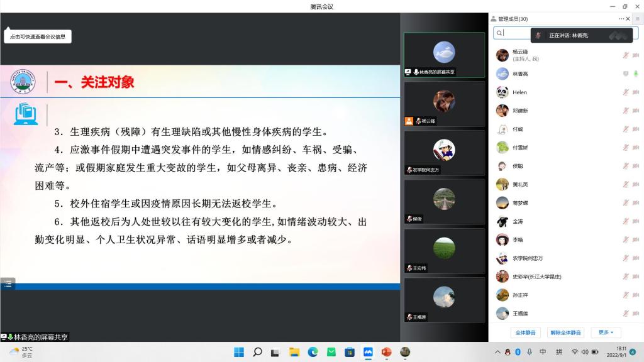Toggle the microphone for 王福莲
Viewport: 644px width, 362px height.
tap(626, 313)
